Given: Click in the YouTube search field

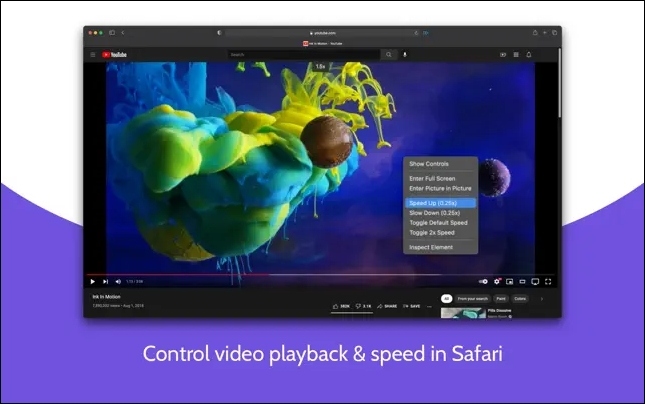Looking at the screenshot, I should tap(304, 54).
